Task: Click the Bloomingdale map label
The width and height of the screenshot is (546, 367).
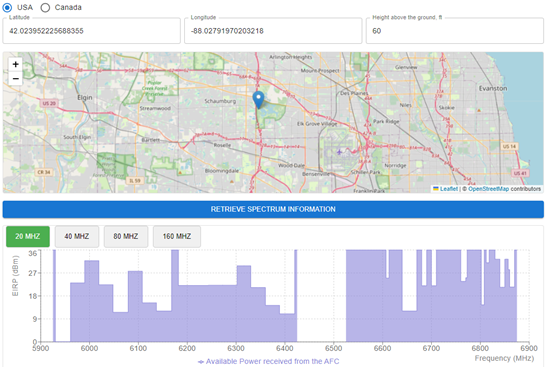Action: point(222,171)
